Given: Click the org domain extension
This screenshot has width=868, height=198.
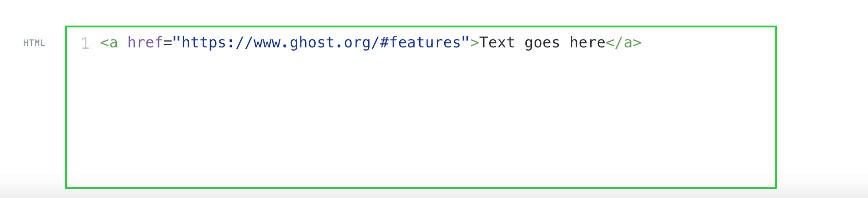Looking at the screenshot, I should 357,43.
